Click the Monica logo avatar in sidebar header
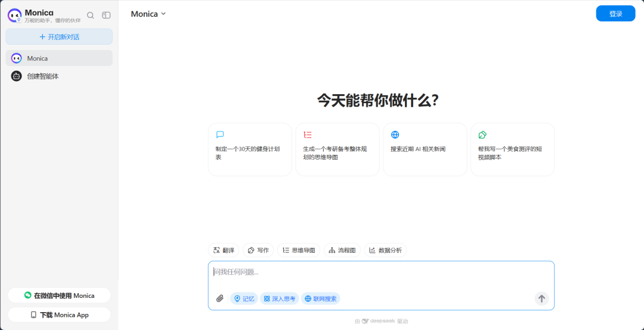The image size is (644, 330). [15, 15]
